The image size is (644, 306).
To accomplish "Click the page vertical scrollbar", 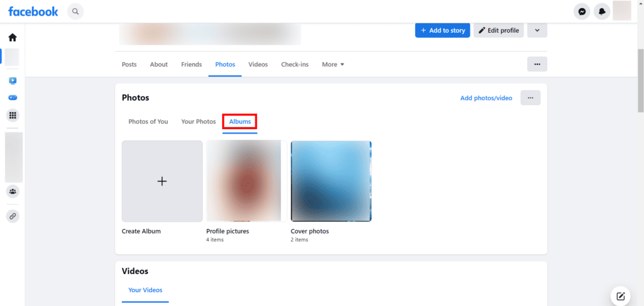I will tap(640, 81).
